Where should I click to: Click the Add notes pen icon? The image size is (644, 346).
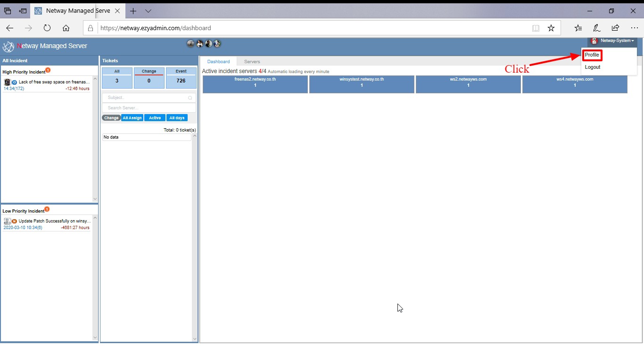tap(597, 28)
